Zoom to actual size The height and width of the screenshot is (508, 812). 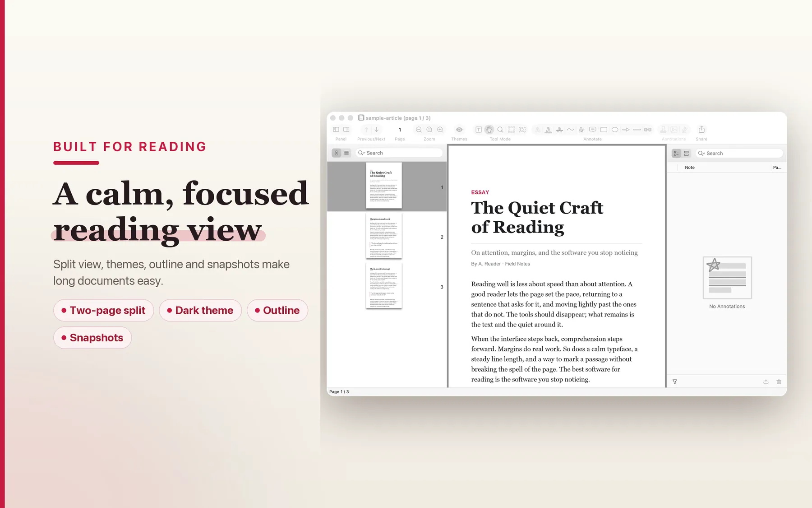point(429,130)
